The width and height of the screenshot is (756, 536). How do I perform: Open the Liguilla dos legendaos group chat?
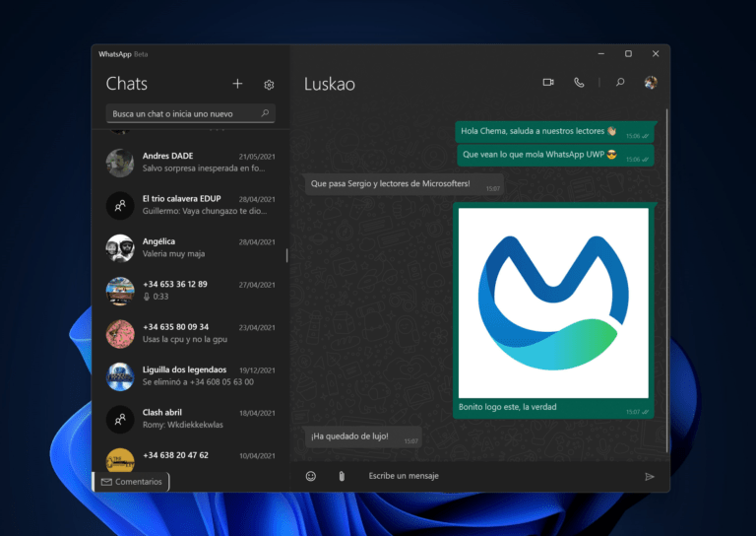tap(191, 375)
